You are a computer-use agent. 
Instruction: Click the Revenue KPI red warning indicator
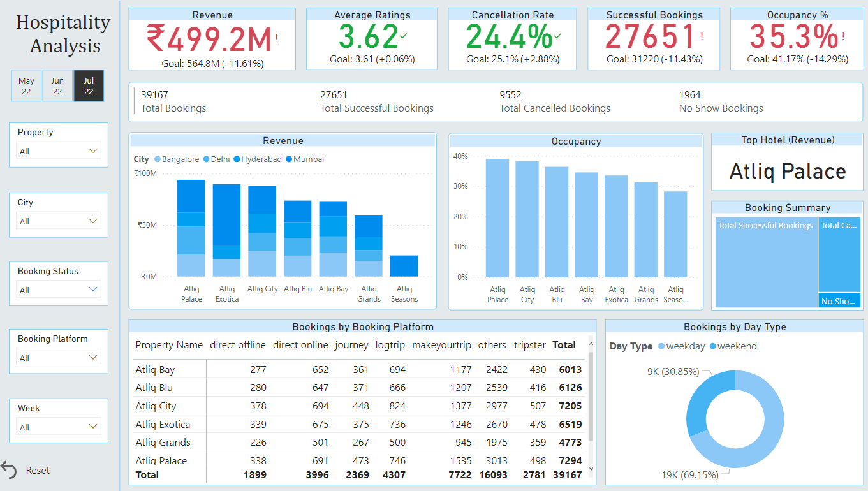point(277,38)
